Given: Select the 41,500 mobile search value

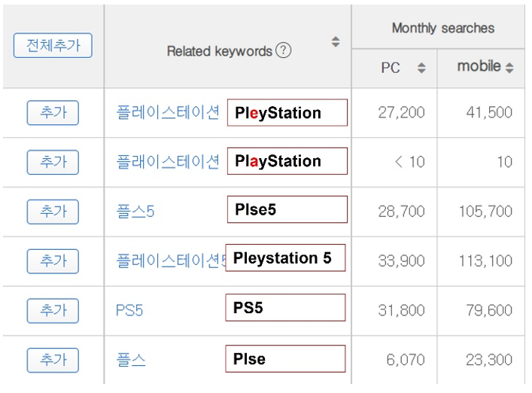Looking at the screenshot, I should [489, 112].
